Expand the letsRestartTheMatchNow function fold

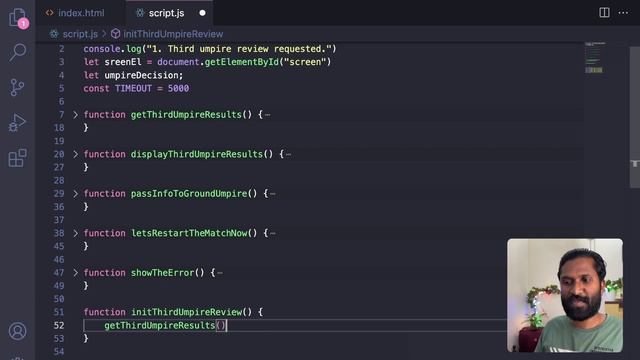click(x=76, y=233)
